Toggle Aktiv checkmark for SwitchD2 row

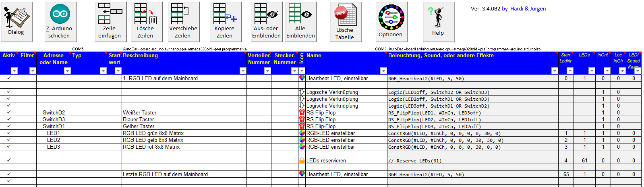tap(9, 112)
